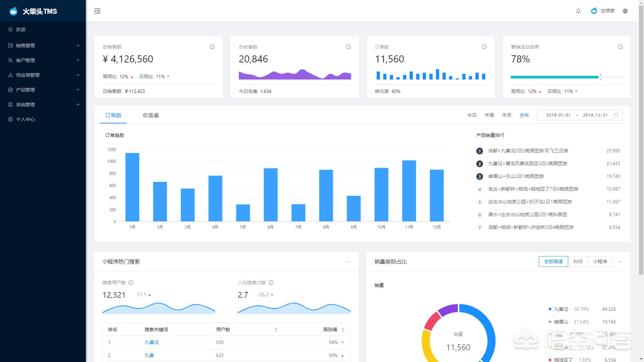Open the 九寨沟 search keyword link
644x362 pixels.
[151, 342]
